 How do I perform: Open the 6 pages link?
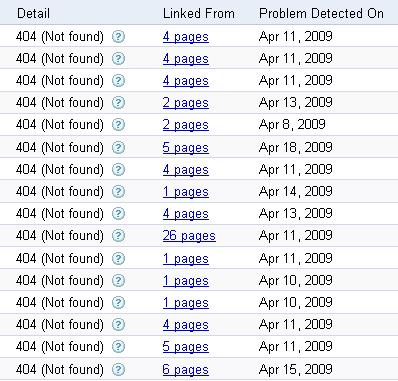click(186, 369)
